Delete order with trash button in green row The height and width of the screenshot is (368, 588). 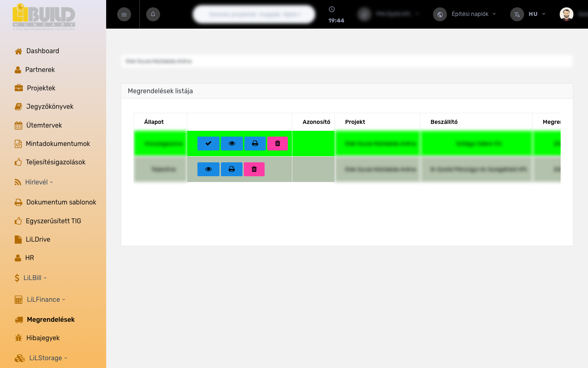[x=278, y=144]
